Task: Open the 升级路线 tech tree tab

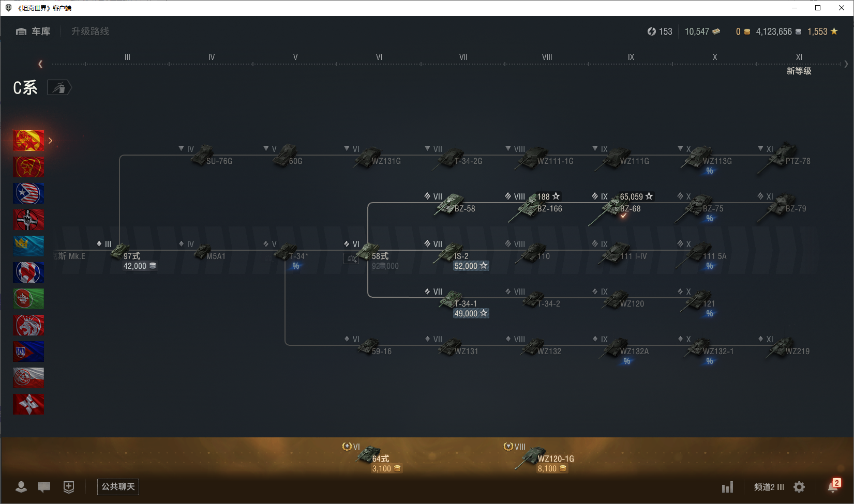Action: coord(90,32)
